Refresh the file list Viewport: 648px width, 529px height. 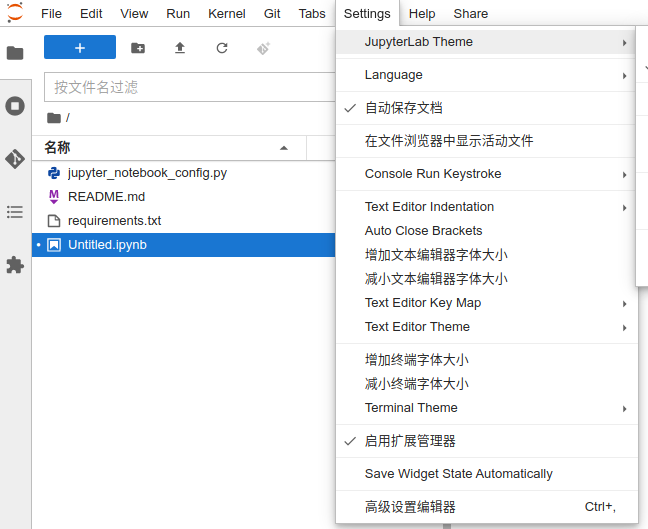[x=222, y=48]
